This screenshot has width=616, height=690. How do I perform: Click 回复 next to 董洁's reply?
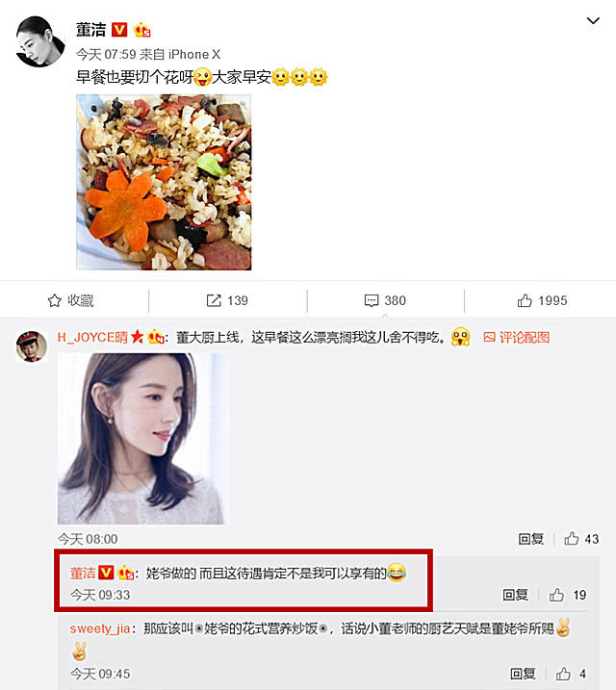pyautogui.click(x=515, y=595)
